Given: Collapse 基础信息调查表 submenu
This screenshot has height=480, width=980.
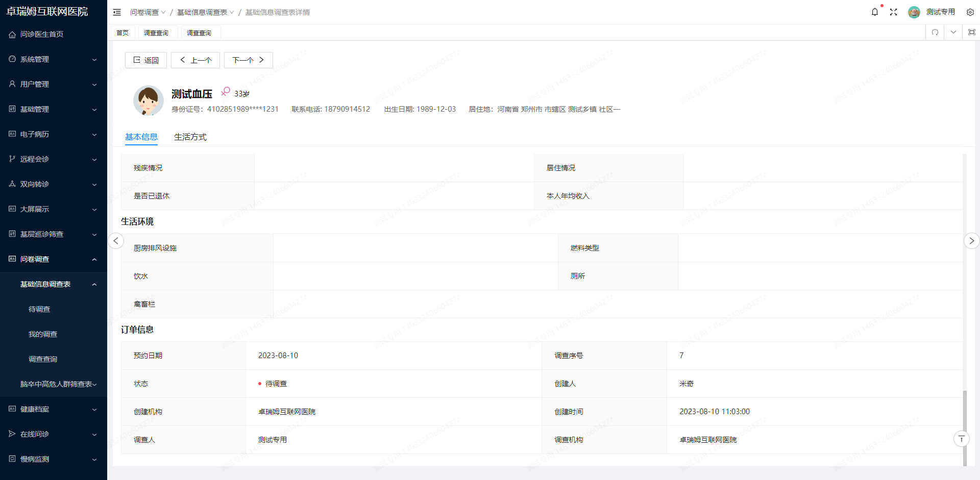Looking at the screenshot, I should pyautogui.click(x=54, y=284).
